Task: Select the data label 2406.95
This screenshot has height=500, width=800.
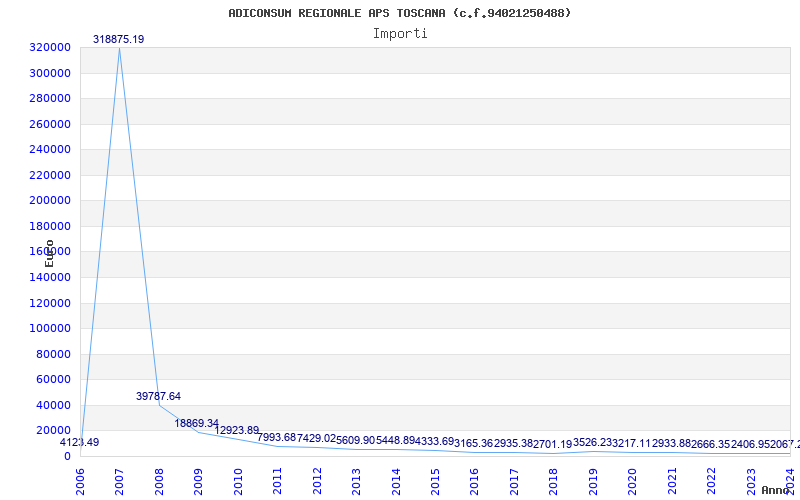Action: pyautogui.click(x=751, y=445)
